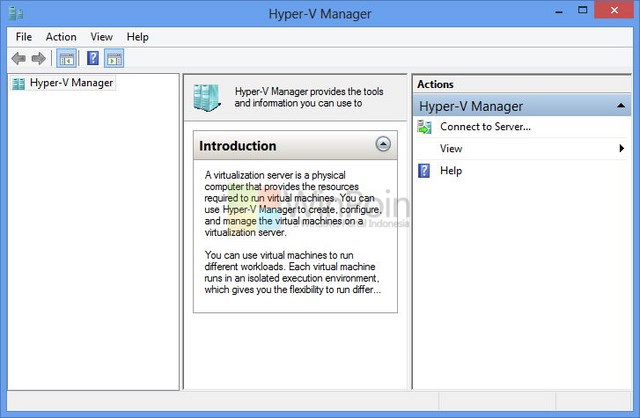Click the Help icon in Actions pane
Screen dimensions: 640x418
[424, 171]
